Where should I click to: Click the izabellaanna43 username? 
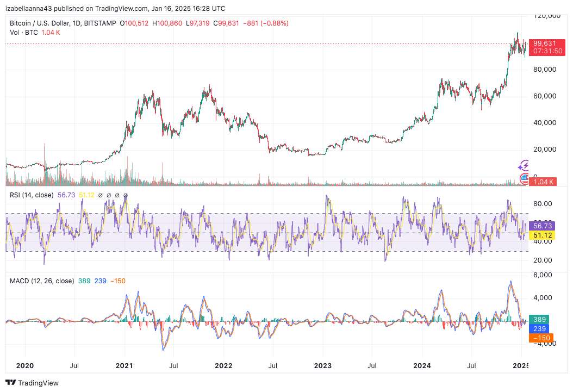pyautogui.click(x=29, y=8)
